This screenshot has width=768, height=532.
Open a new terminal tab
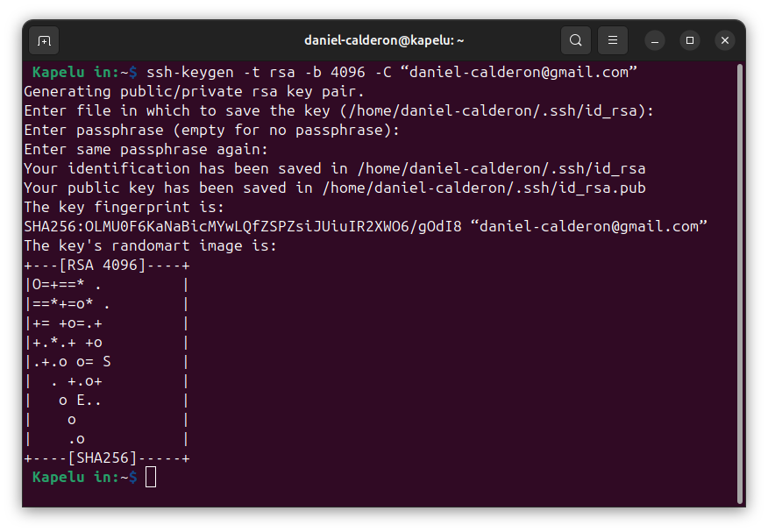44,40
